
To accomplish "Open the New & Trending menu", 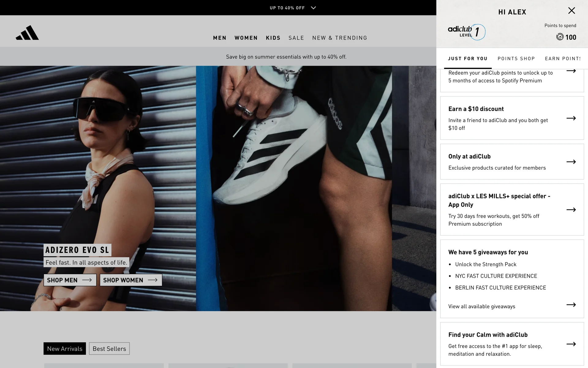I will coord(340,38).
